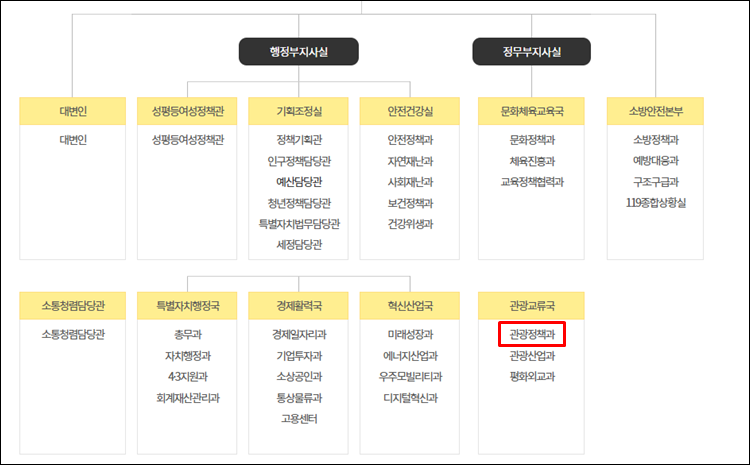Viewport: 750px width, 465px height.
Task: Select the 소통청렴담당관 header
Action: tap(73, 306)
